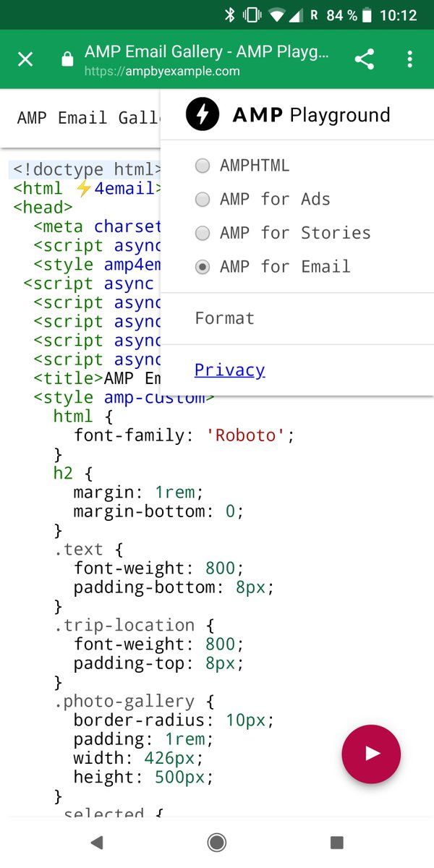This screenshot has width=434, height=868.
Task: Click the <style amp-custom> line
Action: 124,397
